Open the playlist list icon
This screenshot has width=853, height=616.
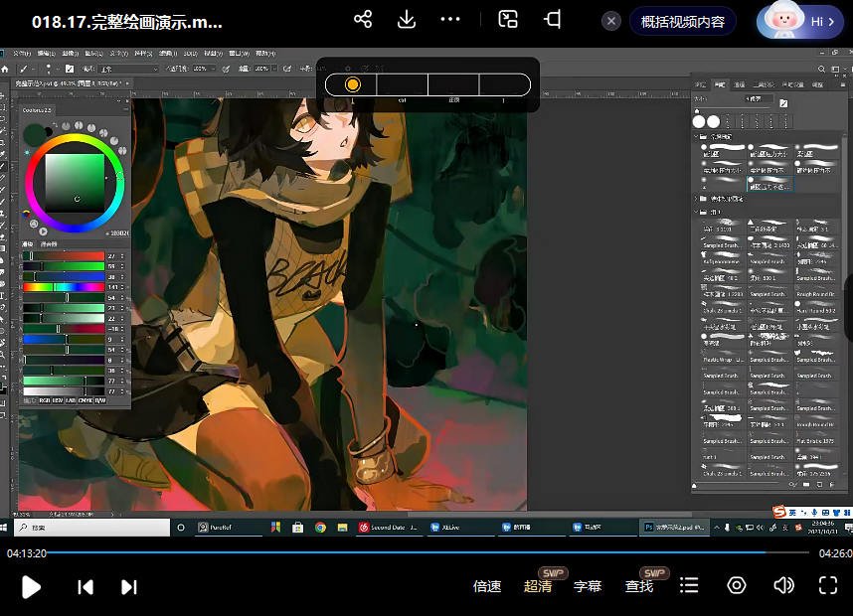click(688, 585)
